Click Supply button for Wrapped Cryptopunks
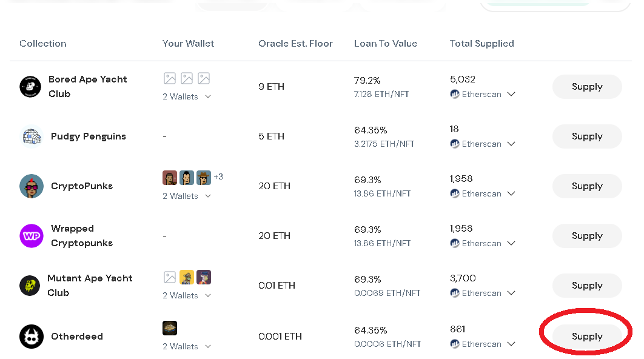The height and width of the screenshot is (359, 644). point(587,236)
